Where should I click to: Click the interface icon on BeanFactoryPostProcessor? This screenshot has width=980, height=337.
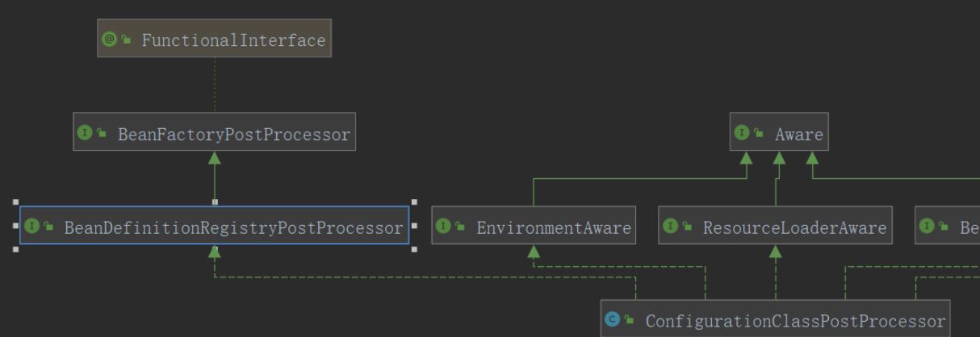coord(85,133)
